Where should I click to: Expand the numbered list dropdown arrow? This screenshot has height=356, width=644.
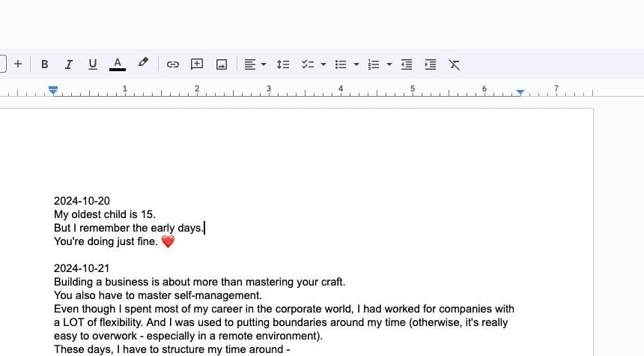pyautogui.click(x=389, y=64)
